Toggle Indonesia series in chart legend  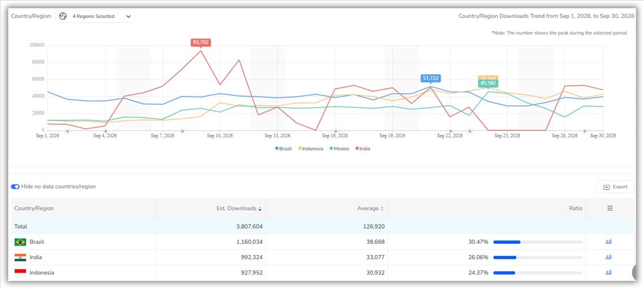[x=311, y=148]
